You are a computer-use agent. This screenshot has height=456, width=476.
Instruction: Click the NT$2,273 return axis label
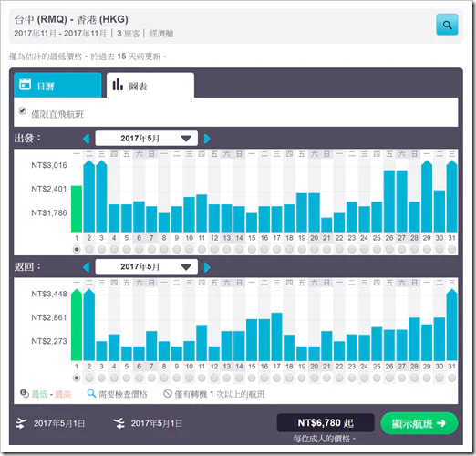pyautogui.click(x=49, y=341)
